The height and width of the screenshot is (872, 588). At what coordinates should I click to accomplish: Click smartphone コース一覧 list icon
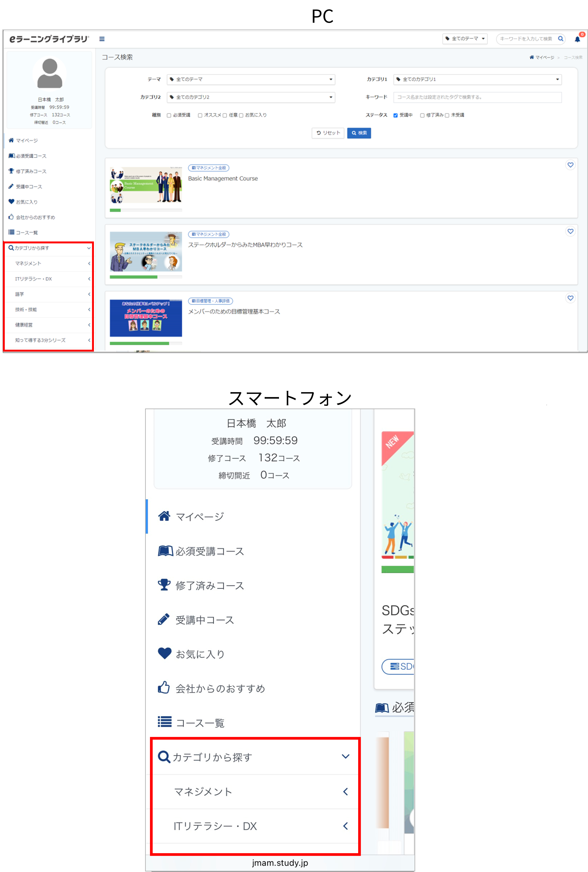pyautogui.click(x=164, y=722)
